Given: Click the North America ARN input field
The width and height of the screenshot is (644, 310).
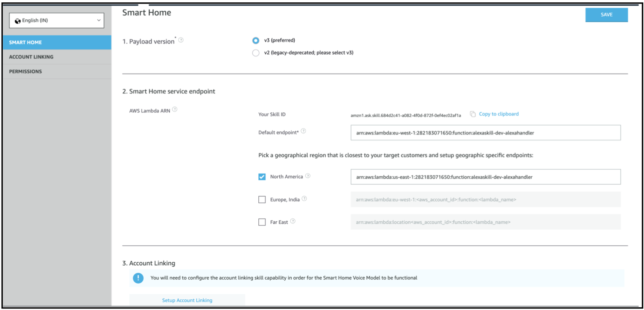Looking at the screenshot, I should [x=485, y=177].
